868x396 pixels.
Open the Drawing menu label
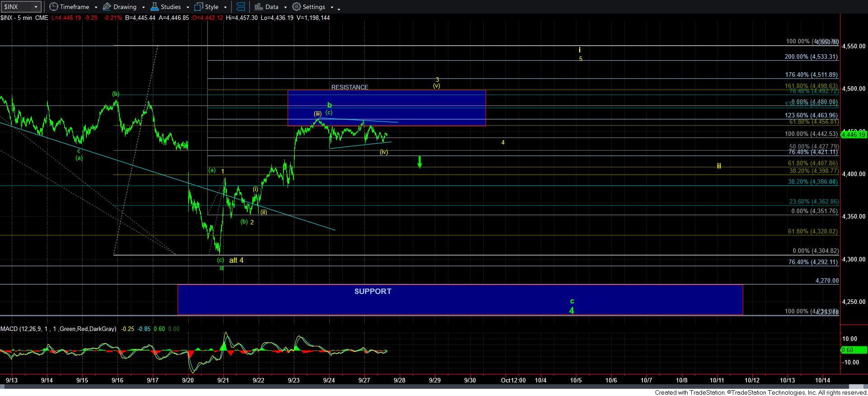(x=125, y=7)
